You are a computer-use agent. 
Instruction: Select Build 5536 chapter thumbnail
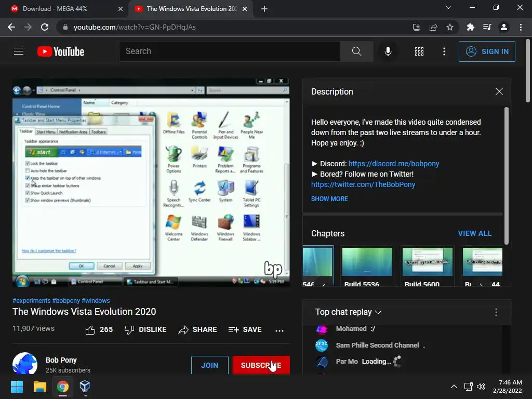(367, 262)
